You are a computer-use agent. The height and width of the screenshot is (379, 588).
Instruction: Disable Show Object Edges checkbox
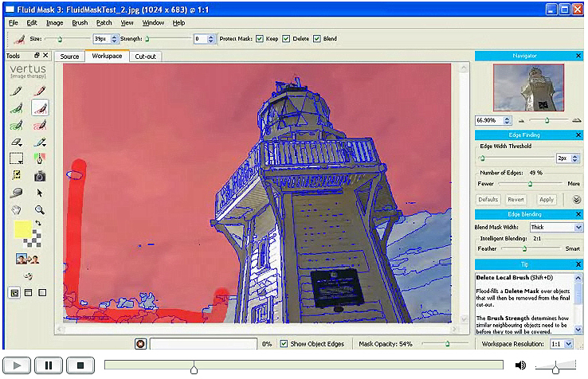coord(285,344)
